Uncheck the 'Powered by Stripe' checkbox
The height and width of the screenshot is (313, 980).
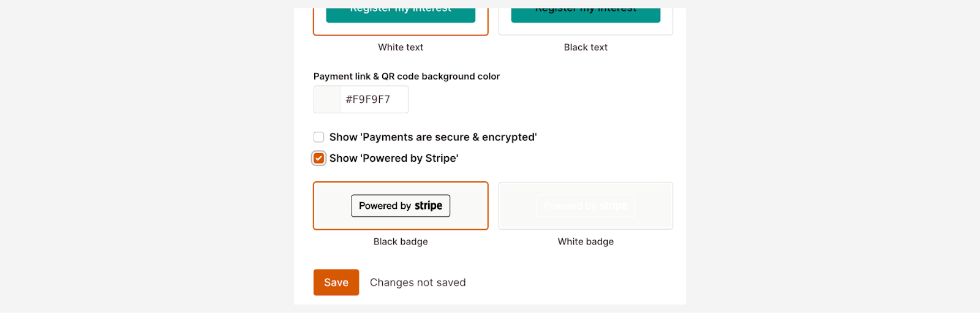pos(318,158)
